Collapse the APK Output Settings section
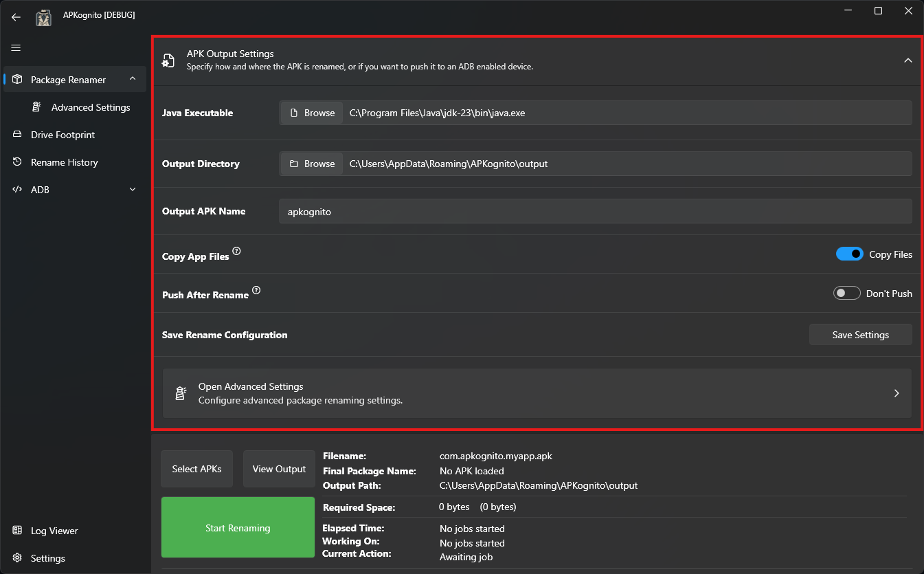This screenshot has width=924, height=574. tap(908, 60)
